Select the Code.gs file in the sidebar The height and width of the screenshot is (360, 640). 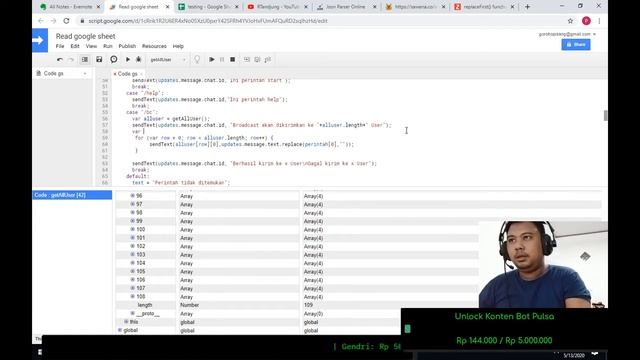[x=53, y=73]
